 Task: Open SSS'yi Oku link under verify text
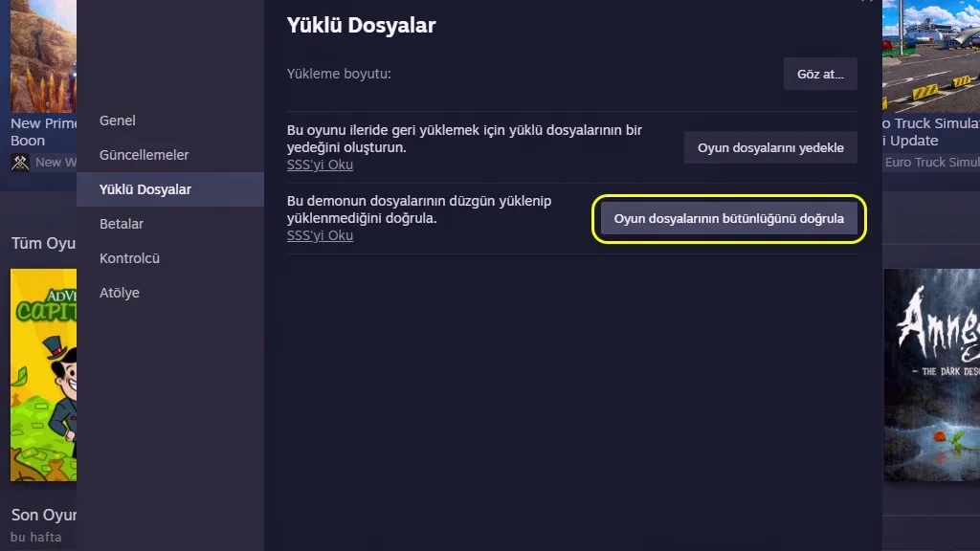point(320,235)
